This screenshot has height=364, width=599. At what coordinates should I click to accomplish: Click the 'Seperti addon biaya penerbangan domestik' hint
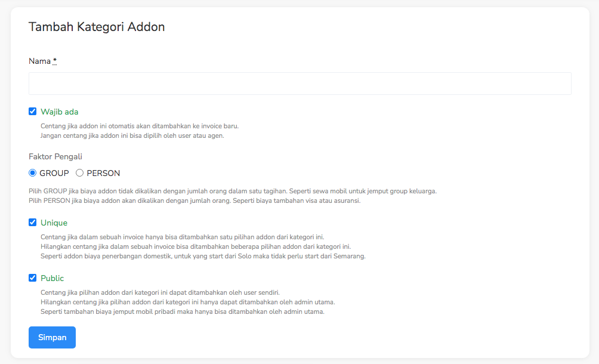(203, 256)
